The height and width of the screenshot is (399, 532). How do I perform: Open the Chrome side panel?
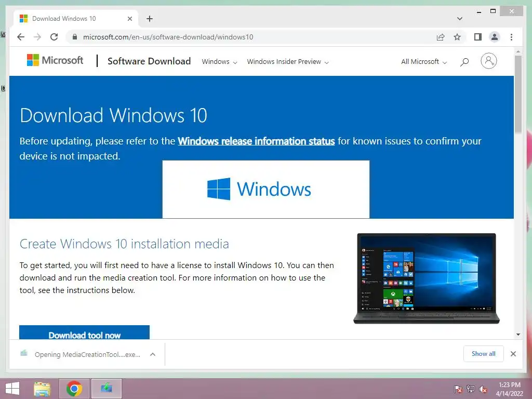478,37
